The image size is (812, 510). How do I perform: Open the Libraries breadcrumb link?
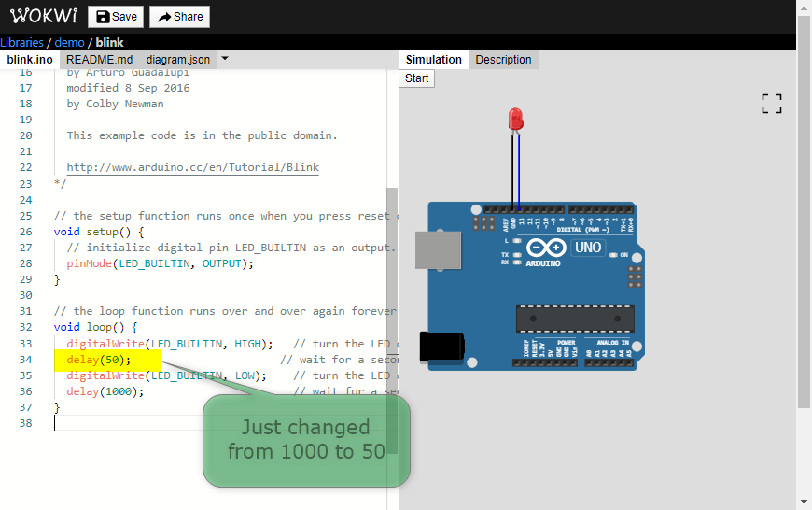pos(21,43)
